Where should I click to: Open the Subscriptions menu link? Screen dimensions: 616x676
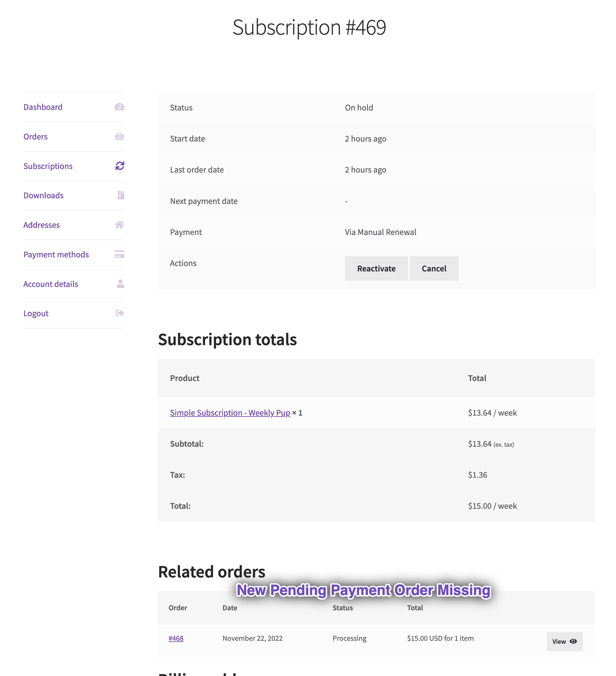[x=48, y=166]
